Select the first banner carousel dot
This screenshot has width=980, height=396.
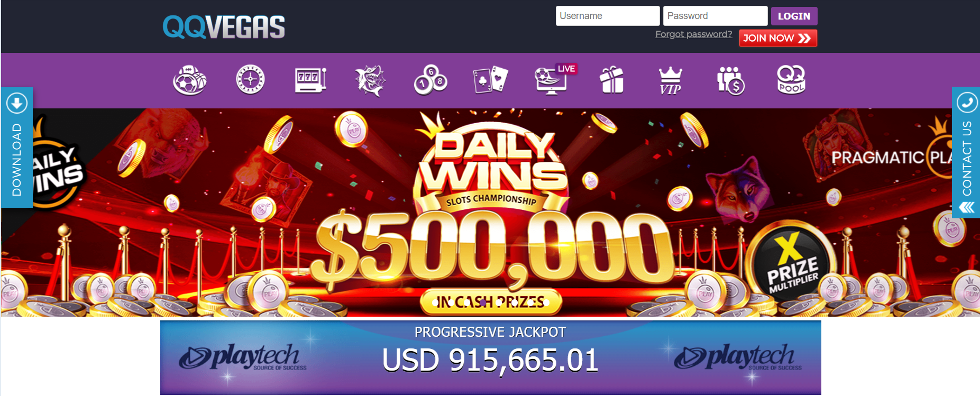(x=435, y=302)
